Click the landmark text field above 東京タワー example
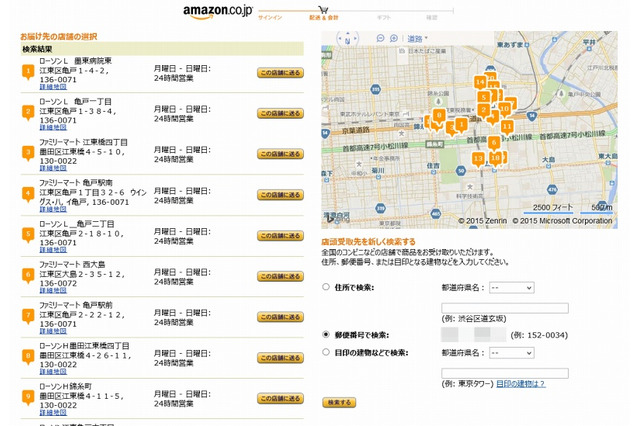 (505, 373)
